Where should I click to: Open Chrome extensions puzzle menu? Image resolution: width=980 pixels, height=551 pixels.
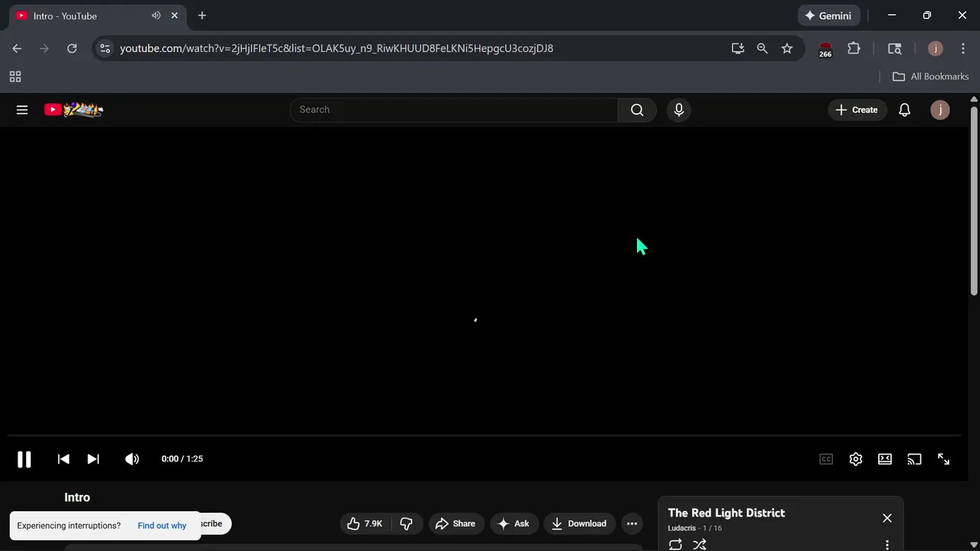coord(854,48)
